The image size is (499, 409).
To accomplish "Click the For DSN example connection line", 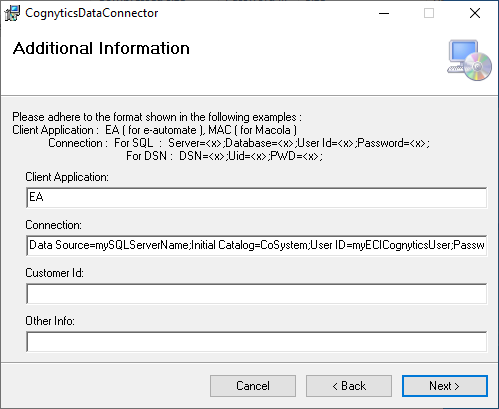I will 224,156.
